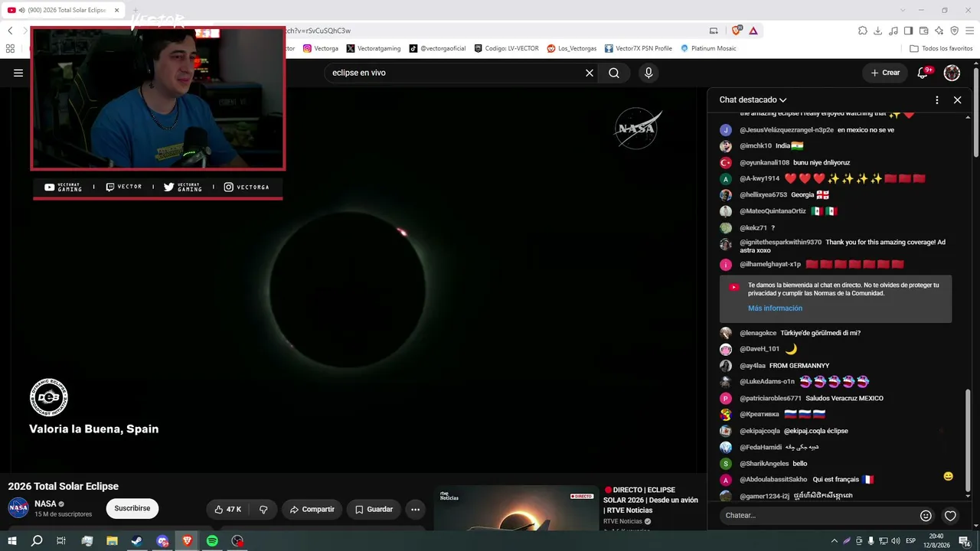This screenshot has width=980, height=551.
Task: Open the 'Todos los favoritos' bookmarks folder
Action: [941, 48]
